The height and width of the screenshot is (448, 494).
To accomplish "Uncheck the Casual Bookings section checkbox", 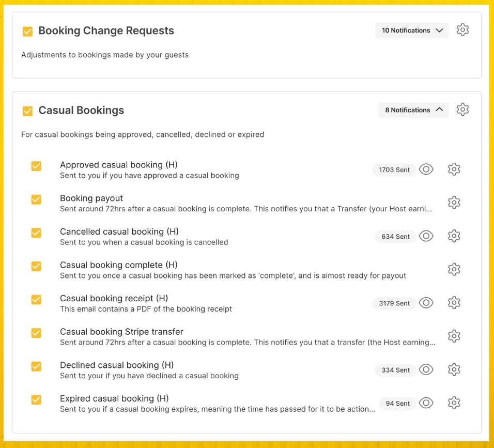I will [28, 111].
